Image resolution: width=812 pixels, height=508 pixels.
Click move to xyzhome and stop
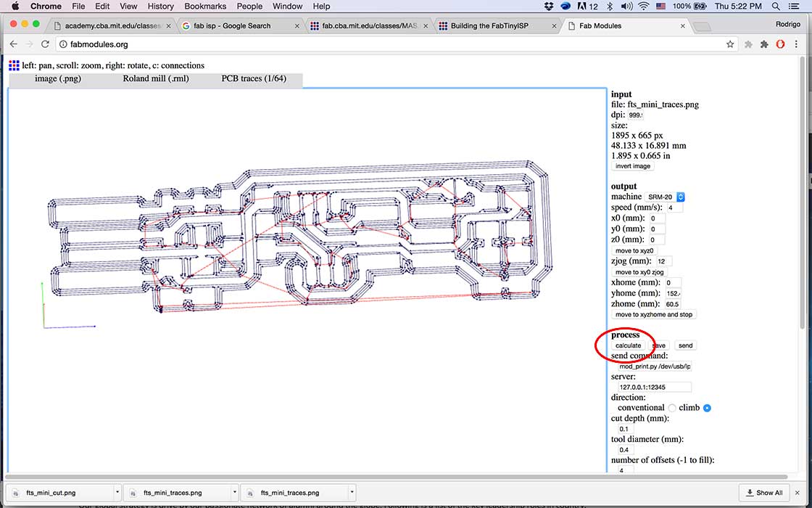click(x=654, y=315)
